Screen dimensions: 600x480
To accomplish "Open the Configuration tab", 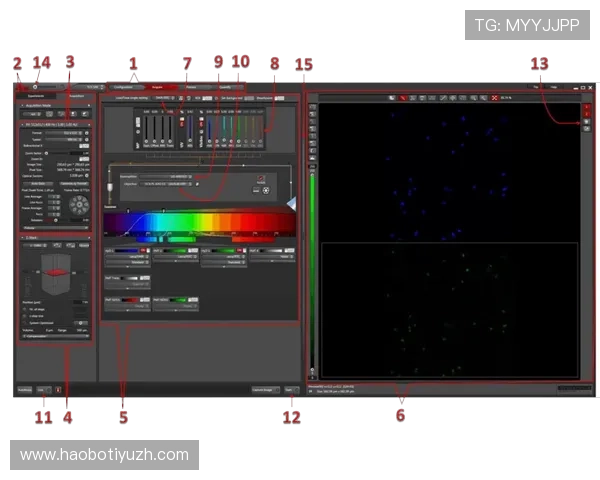I will (x=124, y=88).
